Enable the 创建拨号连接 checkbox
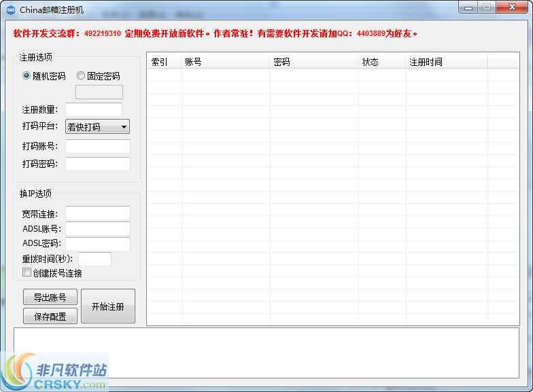533x392 pixels. click(27, 272)
